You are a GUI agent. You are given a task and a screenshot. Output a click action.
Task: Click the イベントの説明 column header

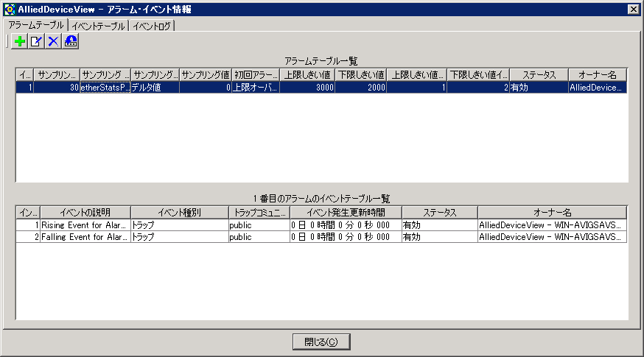pos(85,212)
